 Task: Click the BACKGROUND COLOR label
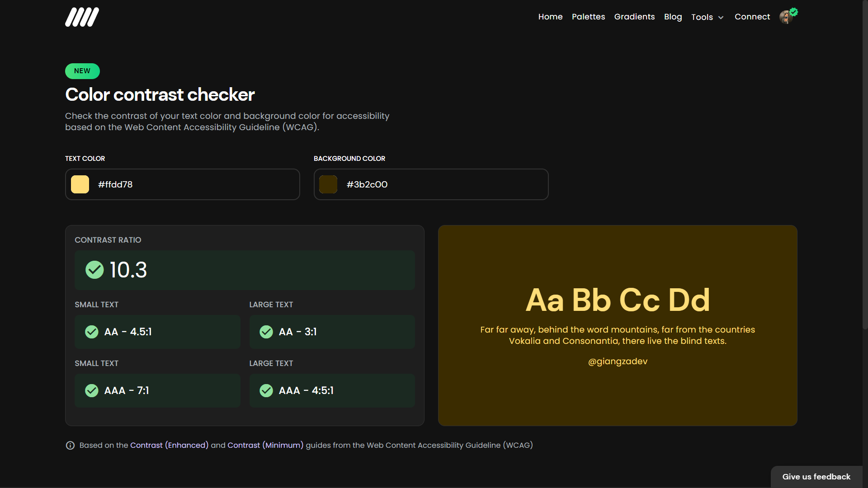tap(349, 159)
